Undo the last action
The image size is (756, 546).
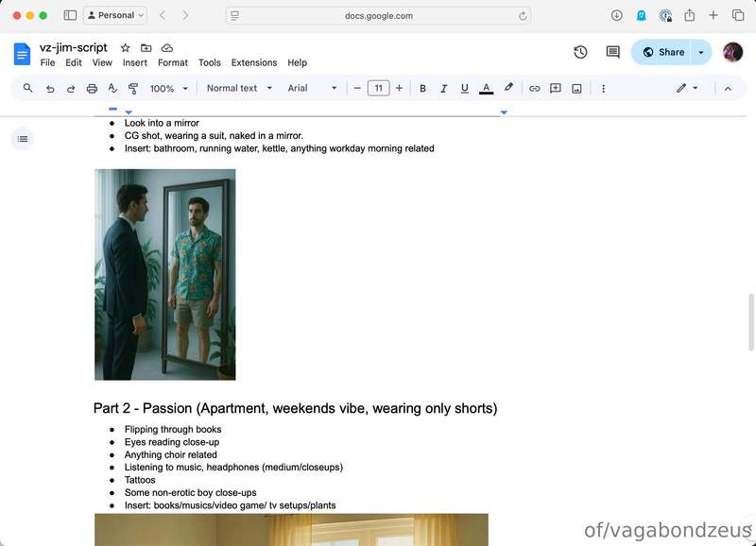(x=50, y=89)
